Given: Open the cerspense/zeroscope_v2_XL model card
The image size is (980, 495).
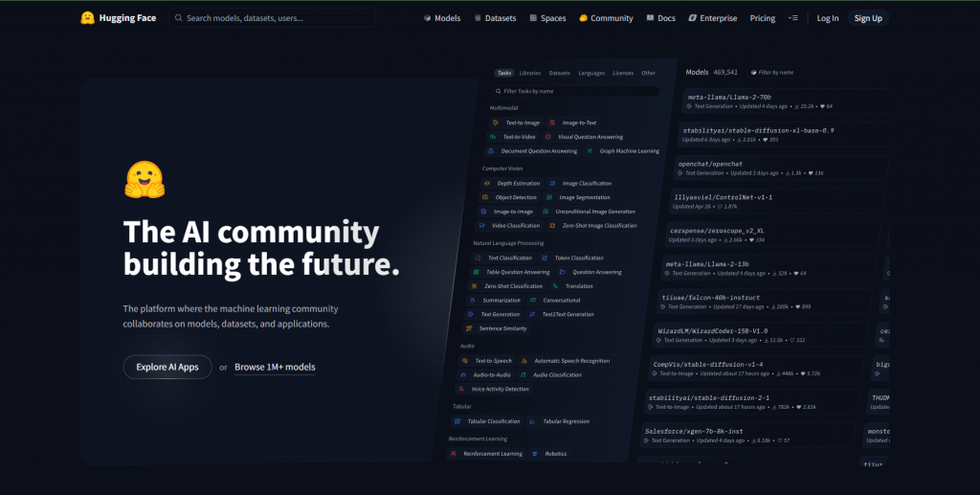Looking at the screenshot, I should pos(772,235).
